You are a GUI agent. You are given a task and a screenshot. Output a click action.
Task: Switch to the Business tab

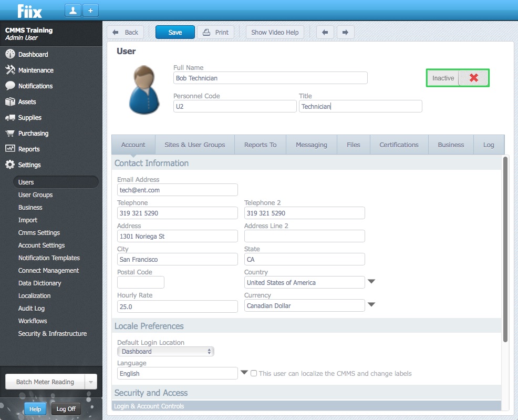coord(451,145)
